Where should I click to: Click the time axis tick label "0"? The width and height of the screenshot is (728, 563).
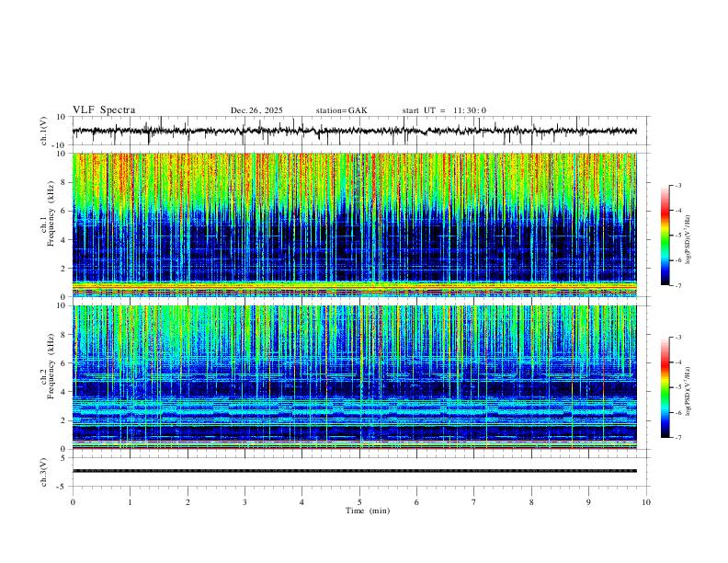pos(73,502)
